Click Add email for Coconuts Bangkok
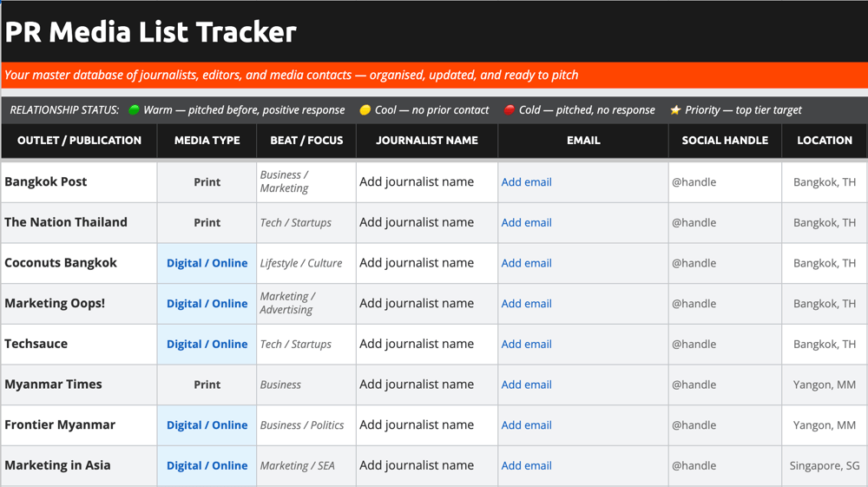Screen dimensions: 868x487 527,263
